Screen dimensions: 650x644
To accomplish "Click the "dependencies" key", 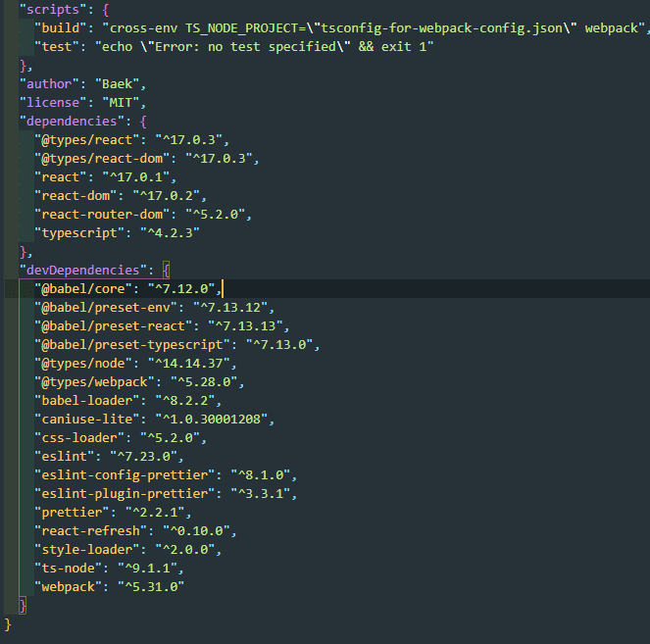I will coord(75,121).
